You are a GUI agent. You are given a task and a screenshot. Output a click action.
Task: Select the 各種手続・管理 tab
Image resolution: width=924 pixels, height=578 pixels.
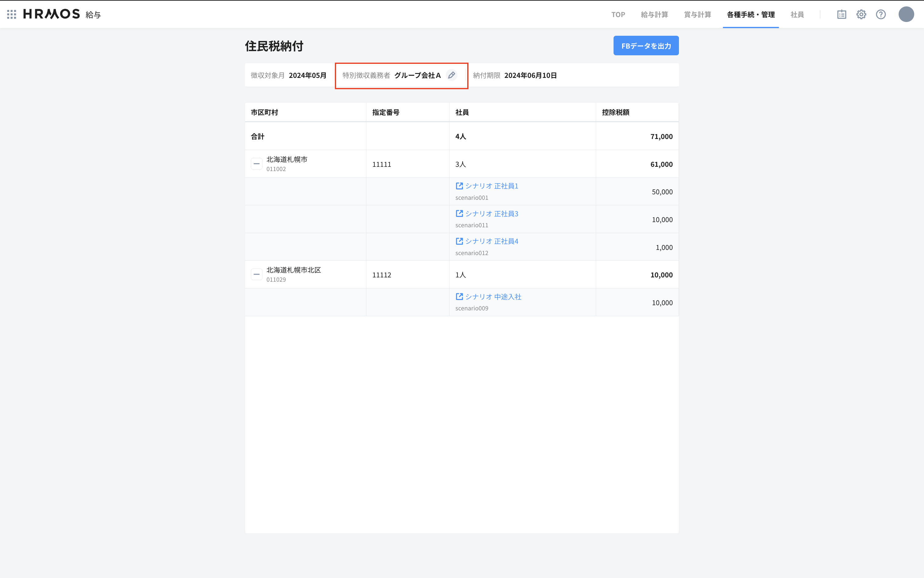pyautogui.click(x=750, y=15)
